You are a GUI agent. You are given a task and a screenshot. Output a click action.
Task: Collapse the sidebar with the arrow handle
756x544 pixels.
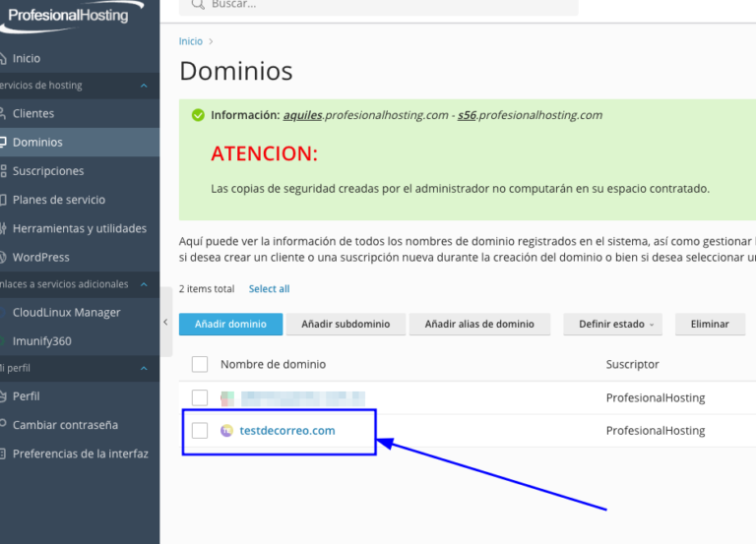click(x=165, y=322)
